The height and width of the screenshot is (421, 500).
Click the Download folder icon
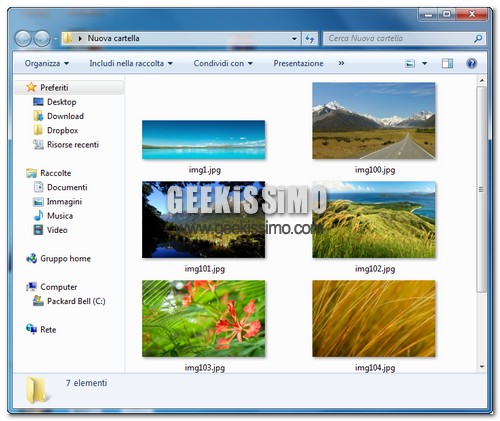point(38,116)
